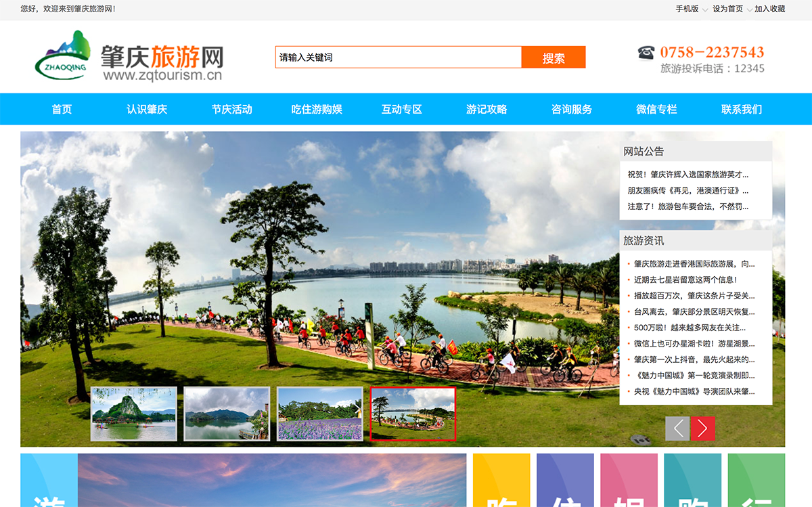Open the pink category tile

click(629, 481)
